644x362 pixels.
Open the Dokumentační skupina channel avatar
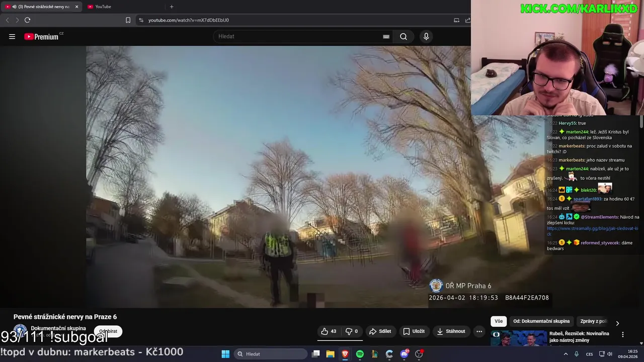click(x=20, y=331)
